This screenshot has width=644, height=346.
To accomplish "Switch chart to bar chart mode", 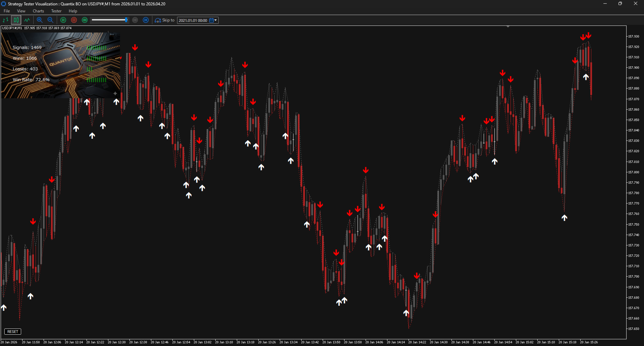I will point(6,20).
